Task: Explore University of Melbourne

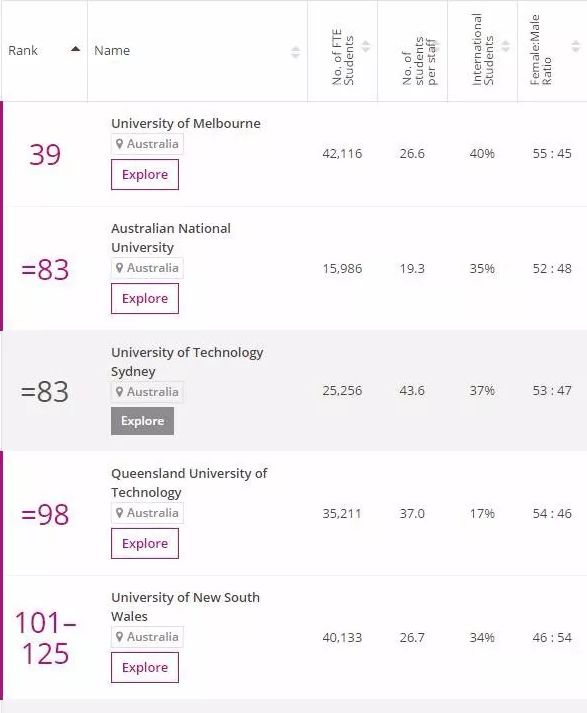Action: [145, 175]
